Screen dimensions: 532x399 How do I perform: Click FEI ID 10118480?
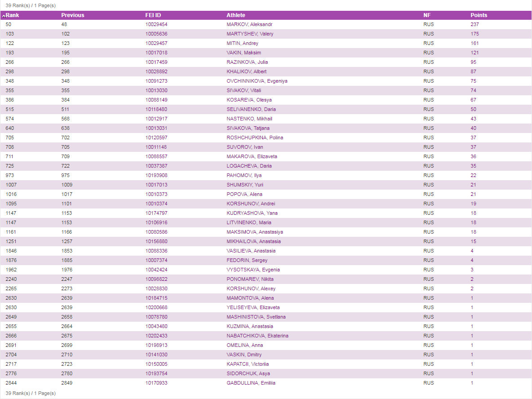point(156,109)
